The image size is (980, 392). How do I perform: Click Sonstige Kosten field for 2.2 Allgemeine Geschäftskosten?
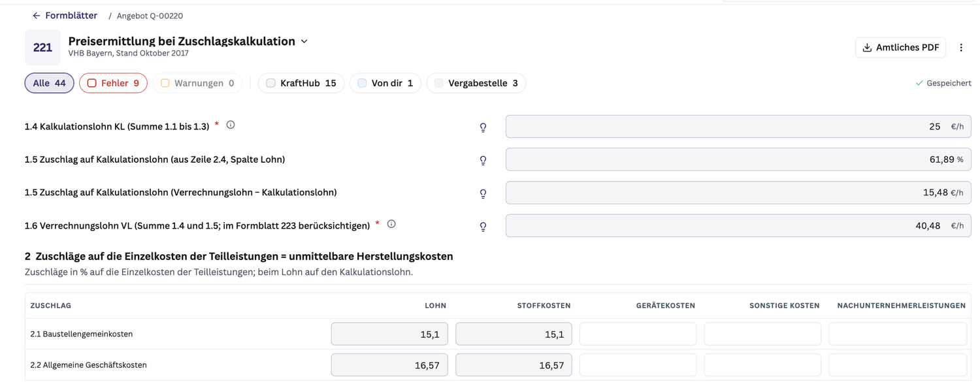pos(762,365)
